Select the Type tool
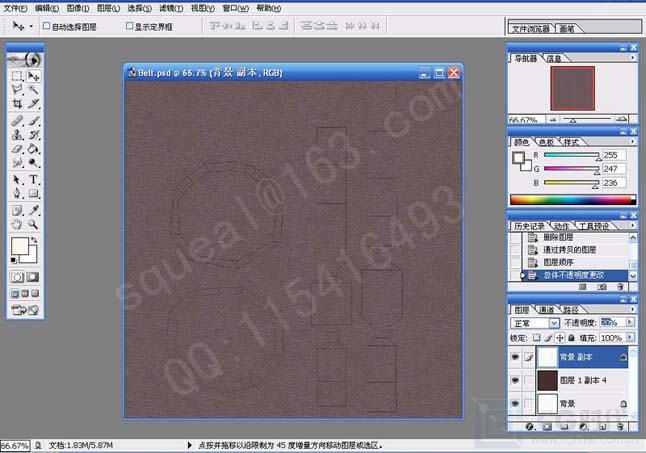 pos(33,180)
